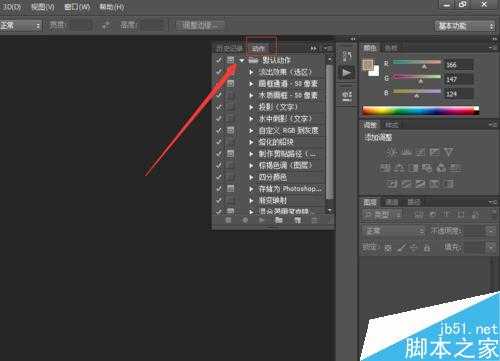The height and width of the screenshot is (361, 500).
Task: Add a Black & White adjustment
Action: click(413, 168)
